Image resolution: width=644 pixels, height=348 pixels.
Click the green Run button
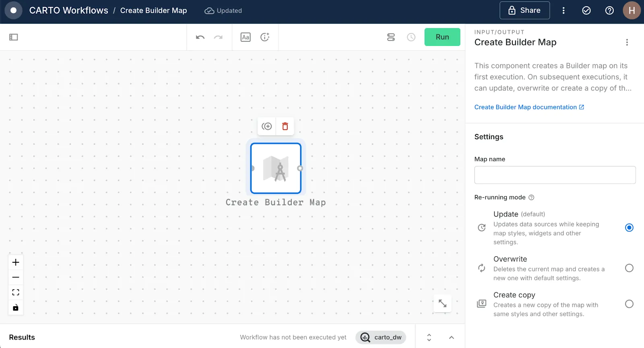point(442,37)
